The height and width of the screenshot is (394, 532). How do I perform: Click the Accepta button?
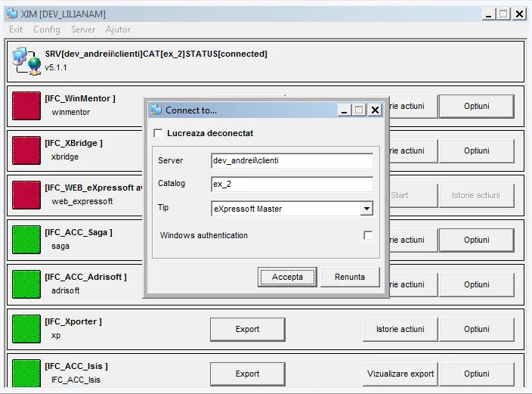click(x=287, y=277)
